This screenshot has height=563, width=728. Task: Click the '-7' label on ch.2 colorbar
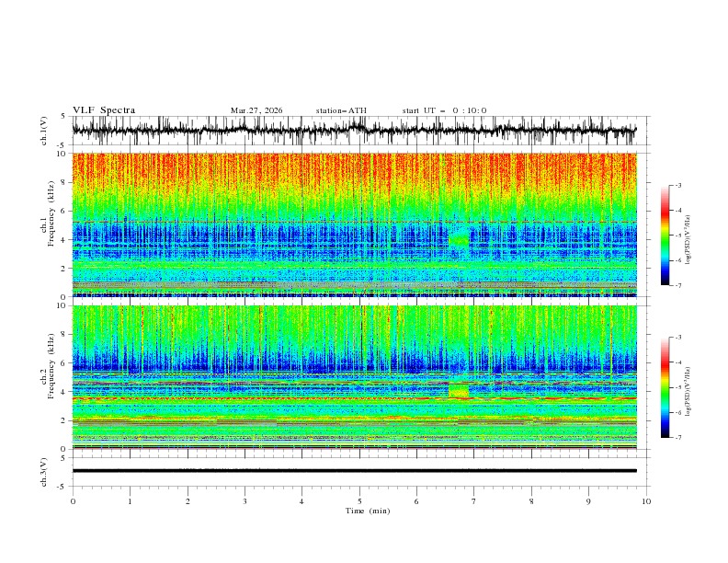click(x=677, y=438)
